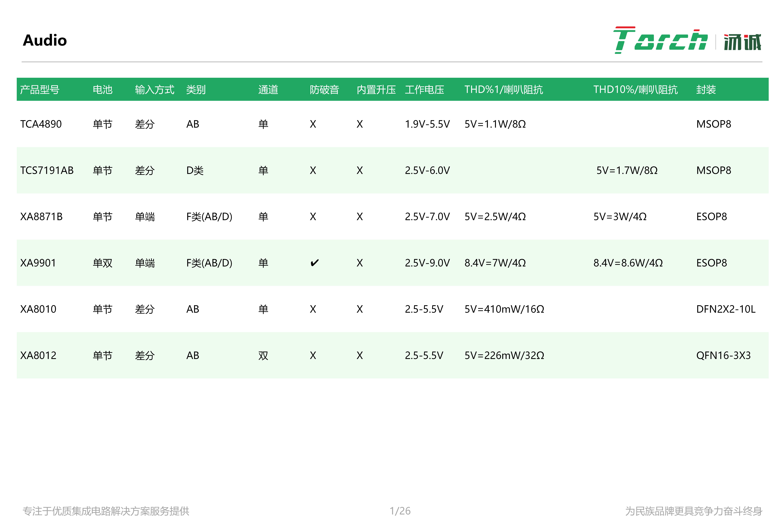Click D类 in the TCS7191AB row
The width and height of the screenshot is (784, 532).
(195, 171)
